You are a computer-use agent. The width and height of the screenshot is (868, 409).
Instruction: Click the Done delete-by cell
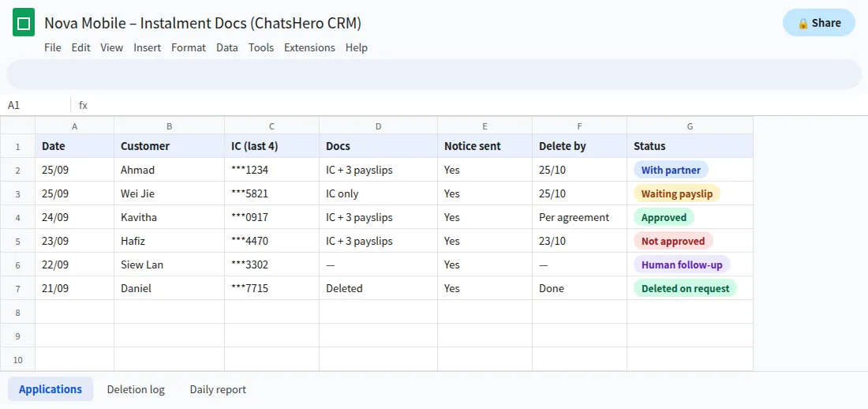pos(580,288)
